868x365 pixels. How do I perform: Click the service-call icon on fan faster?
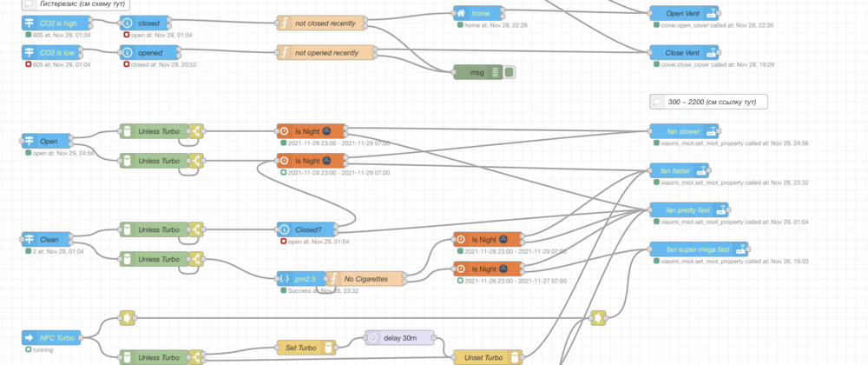click(x=701, y=170)
